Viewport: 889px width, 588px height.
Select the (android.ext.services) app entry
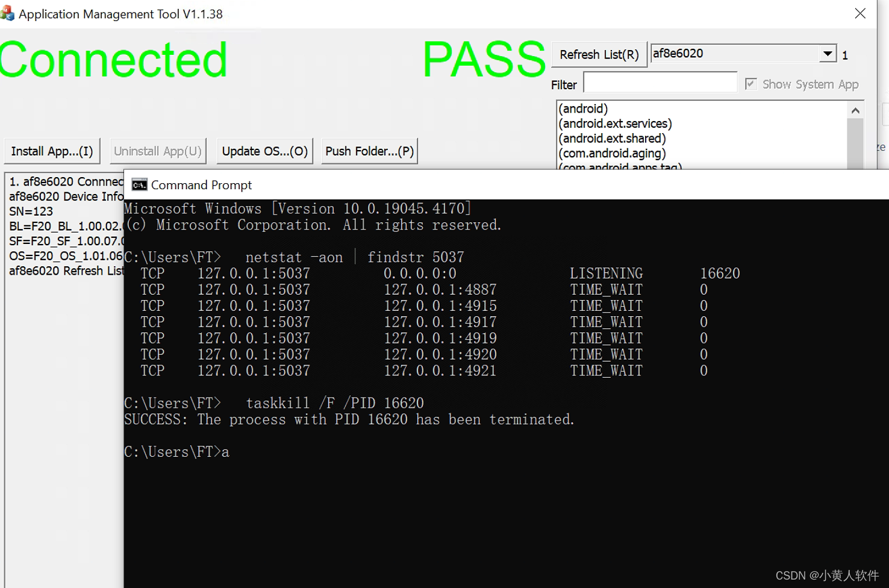[x=616, y=124]
